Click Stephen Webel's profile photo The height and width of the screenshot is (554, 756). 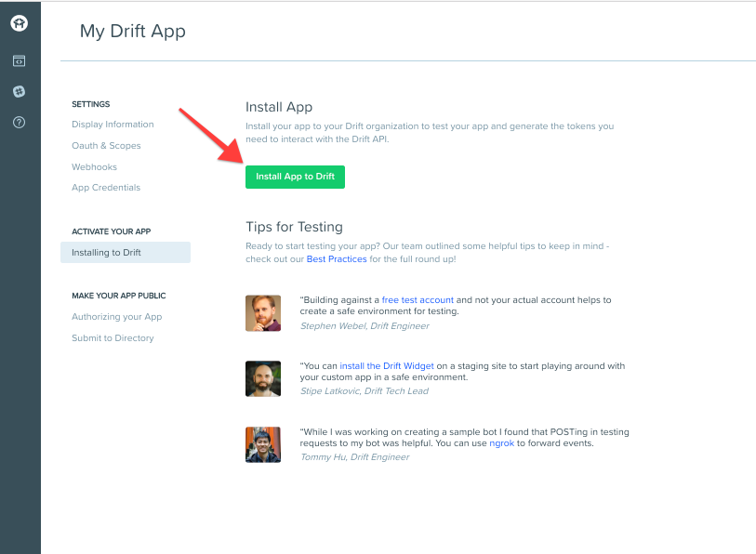(263, 313)
